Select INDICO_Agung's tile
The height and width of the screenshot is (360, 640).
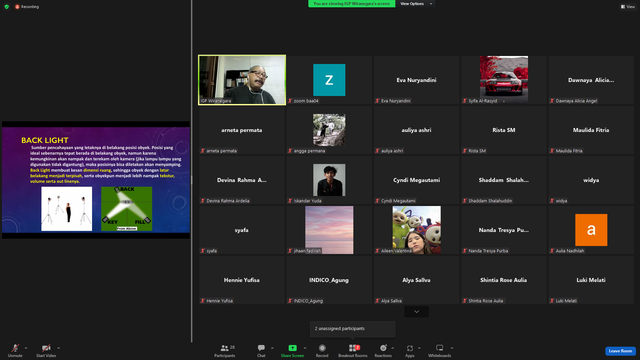(329, 280)
